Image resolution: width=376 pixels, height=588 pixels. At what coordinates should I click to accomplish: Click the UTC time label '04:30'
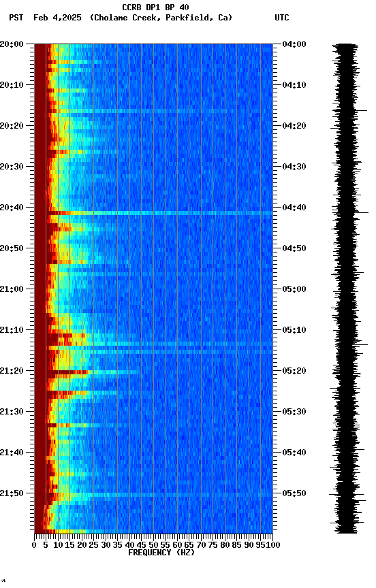[294, 167]
